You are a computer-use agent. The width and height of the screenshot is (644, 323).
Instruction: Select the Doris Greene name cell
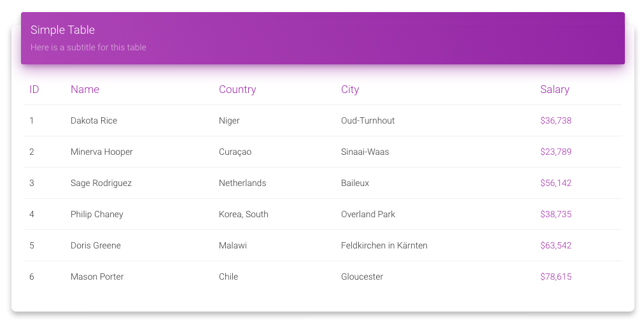[95, 245]
